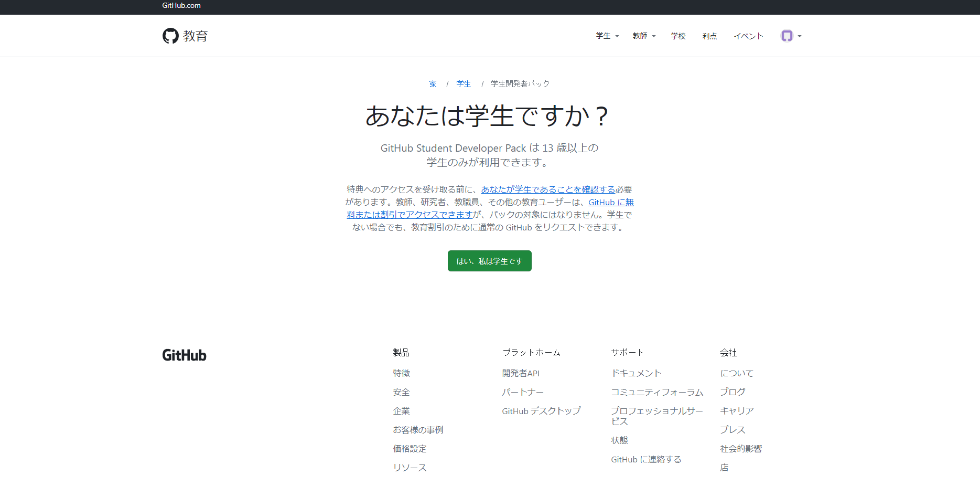Screen dimensions: 980x486
Task: Click the 会社 footer heading
Action: click(x=728, y=353)
